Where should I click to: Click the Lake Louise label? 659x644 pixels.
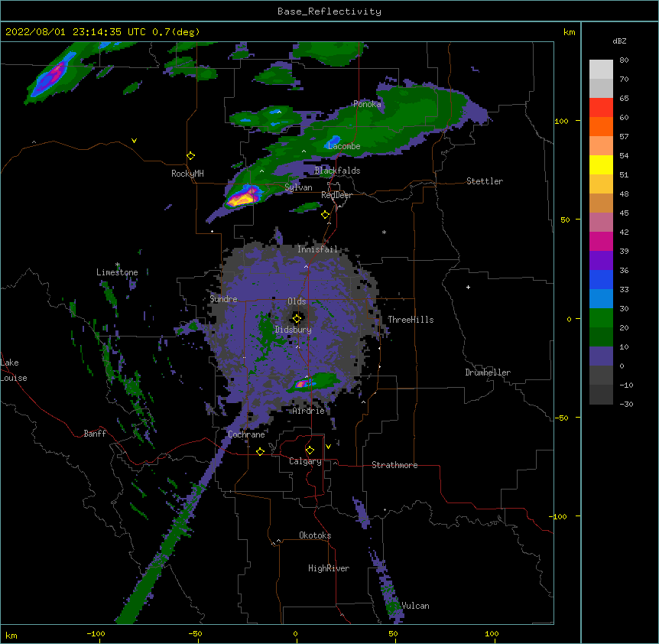(13, 370)
